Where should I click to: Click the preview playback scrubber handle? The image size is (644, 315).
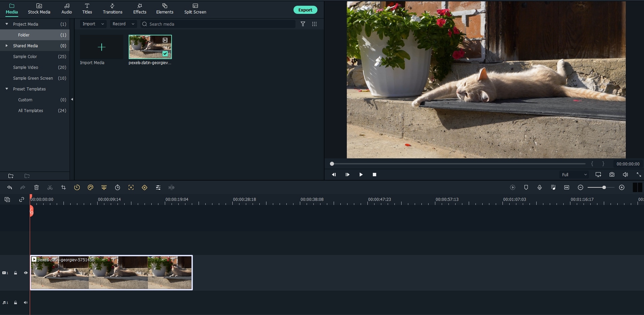point(332,164)
